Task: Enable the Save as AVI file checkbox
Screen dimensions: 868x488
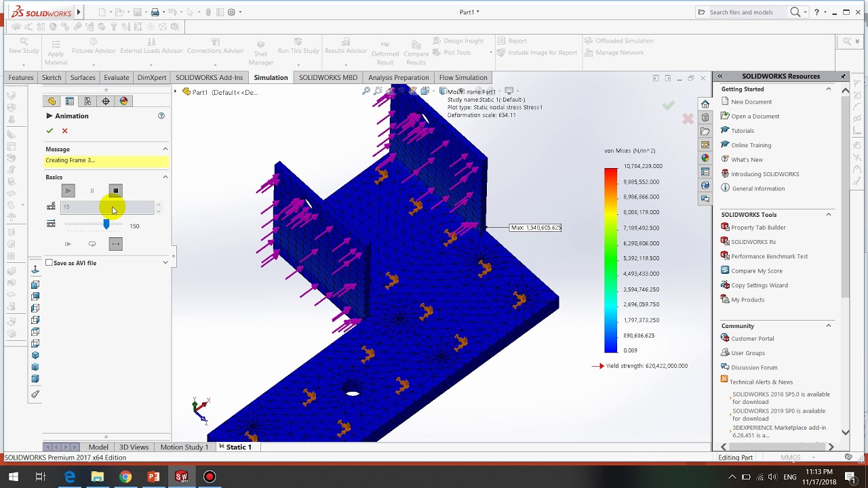Action: point(49,263)
